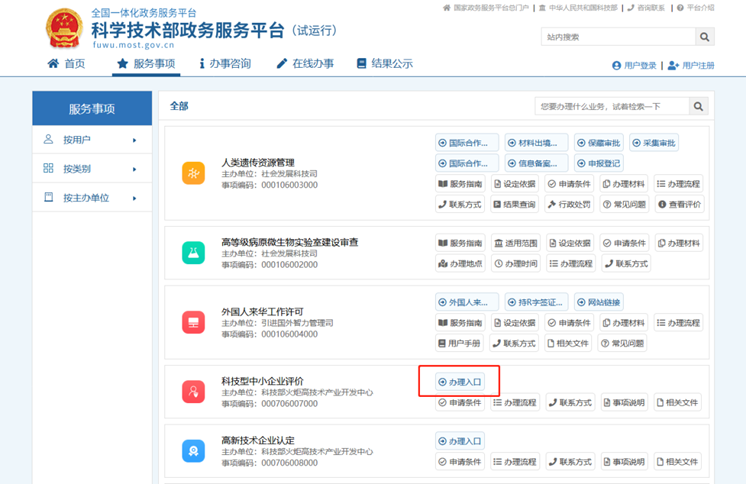Click the 人类遗传资源管理 orange service icon

(193, 173)
